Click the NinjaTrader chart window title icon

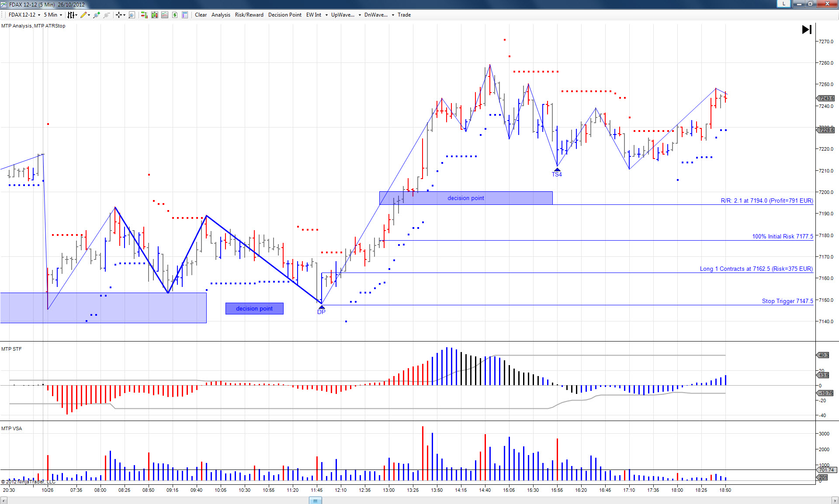pyautogui.click(x=4, y=4)
